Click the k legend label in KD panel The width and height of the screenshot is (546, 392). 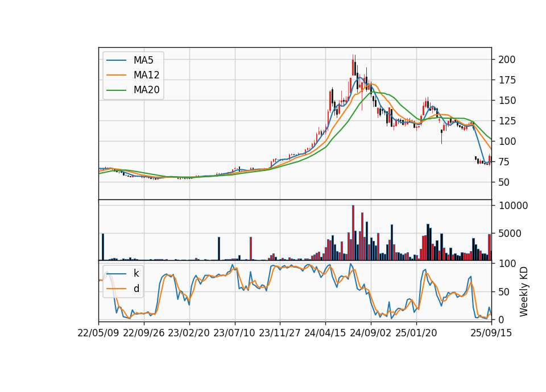tap(136, 273)
